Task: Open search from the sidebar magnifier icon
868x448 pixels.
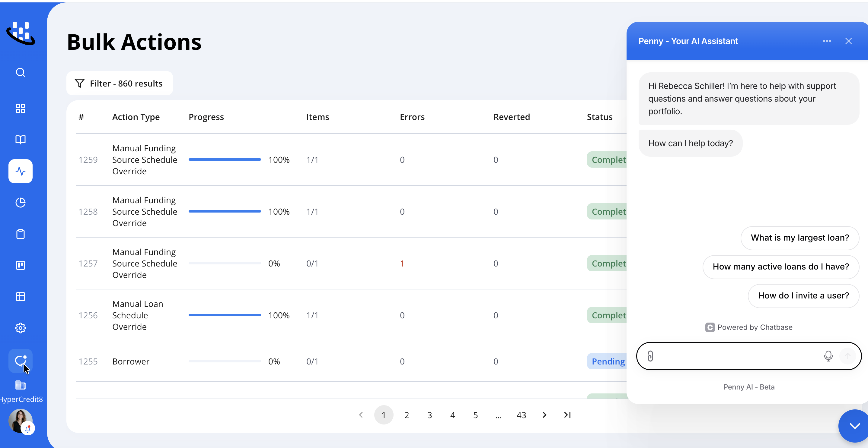Action: pyautogui.click(x=21, y=72)
